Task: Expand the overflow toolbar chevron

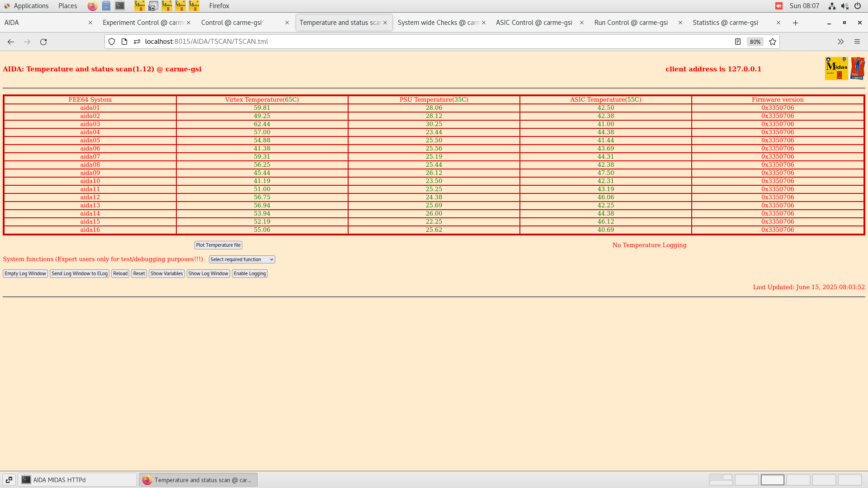Action: click(840, 42)
